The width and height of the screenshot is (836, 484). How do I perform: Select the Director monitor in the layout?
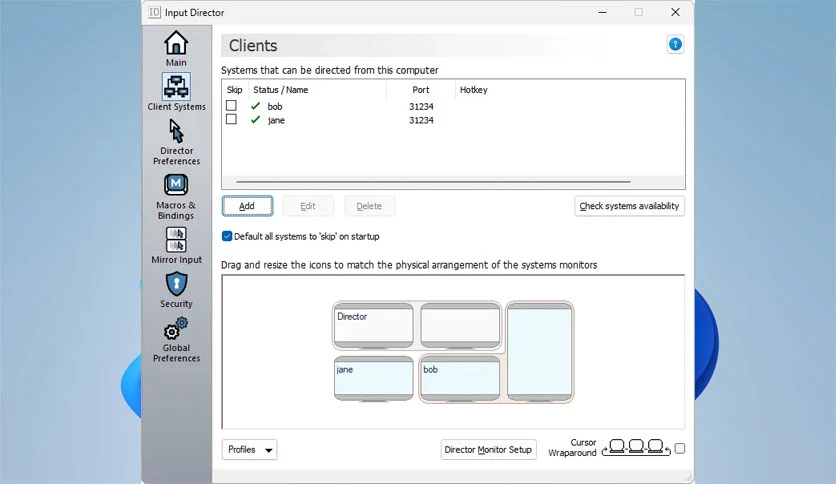(373, 325)
